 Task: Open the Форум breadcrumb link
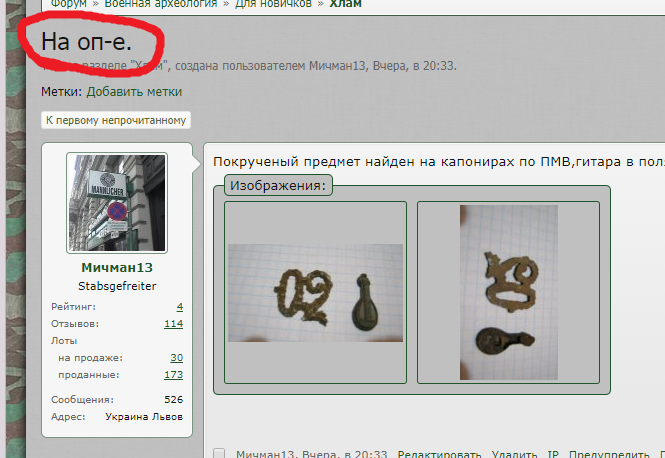(x=68, y=4)
